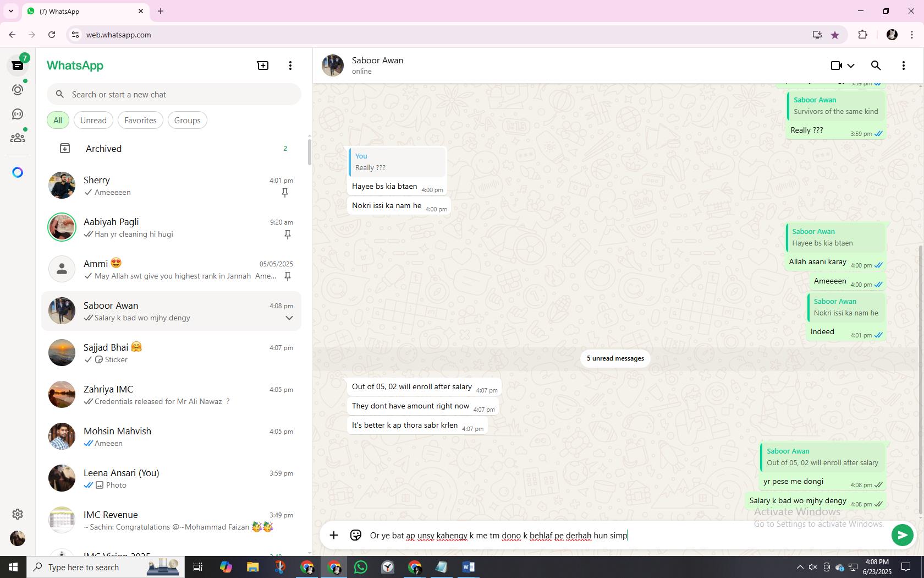924x578 pixels.
Task: Open the Zahriya IMC chat
Action: (x=172, y=395)
